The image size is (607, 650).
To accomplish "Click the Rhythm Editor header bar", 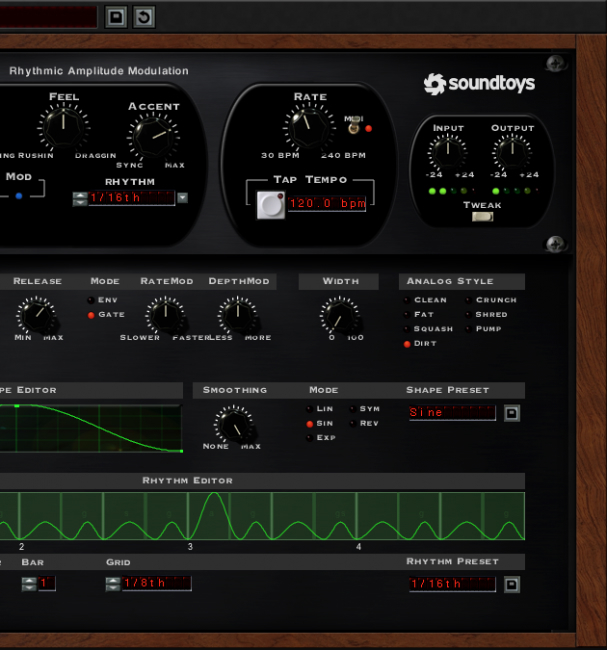I will coord(262,480).
